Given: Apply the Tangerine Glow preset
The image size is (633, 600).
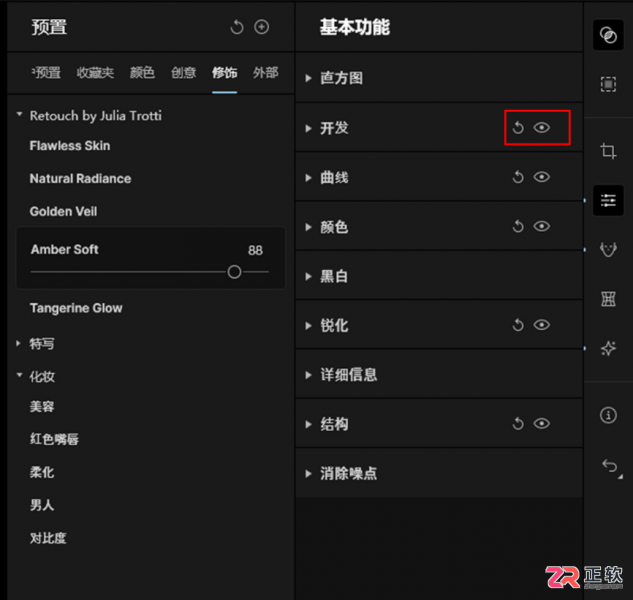Looking at the screenshot, I should coord(76,308).
